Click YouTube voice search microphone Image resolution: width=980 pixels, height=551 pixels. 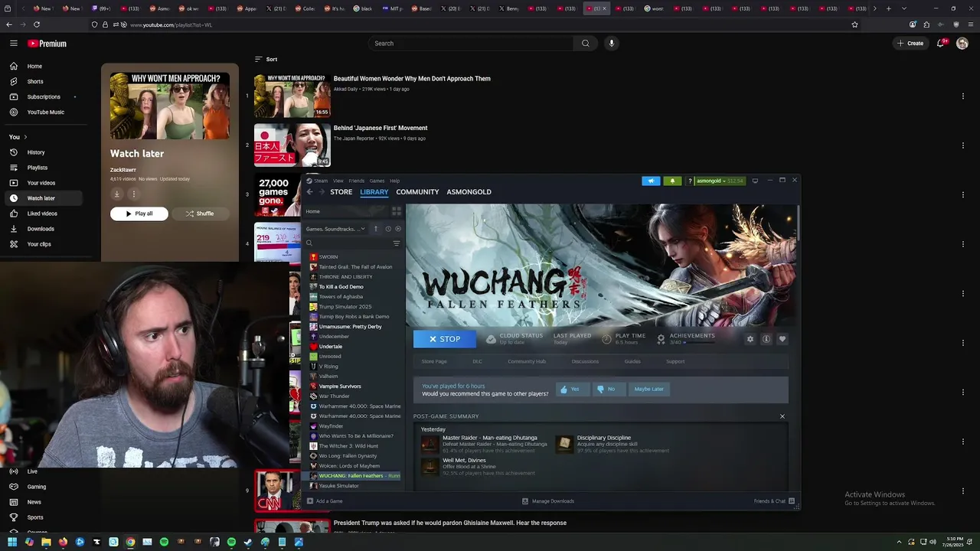[x=611, y=44]
